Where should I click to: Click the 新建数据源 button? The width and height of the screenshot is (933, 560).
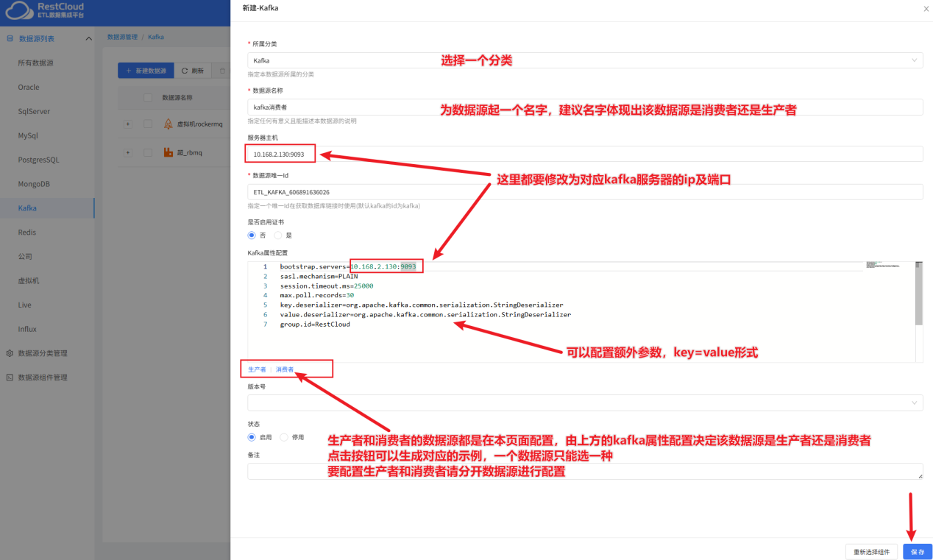146,71
